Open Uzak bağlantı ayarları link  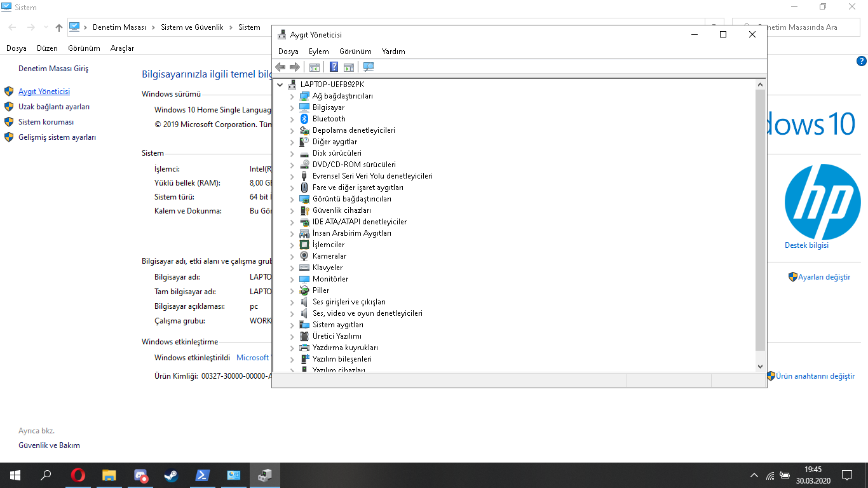(54, 107)
